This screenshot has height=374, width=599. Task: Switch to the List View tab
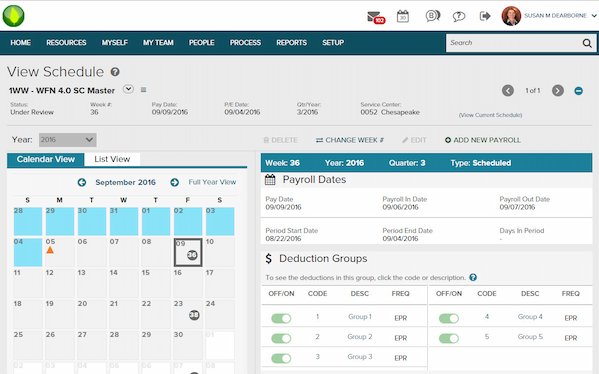click(112, 159)
